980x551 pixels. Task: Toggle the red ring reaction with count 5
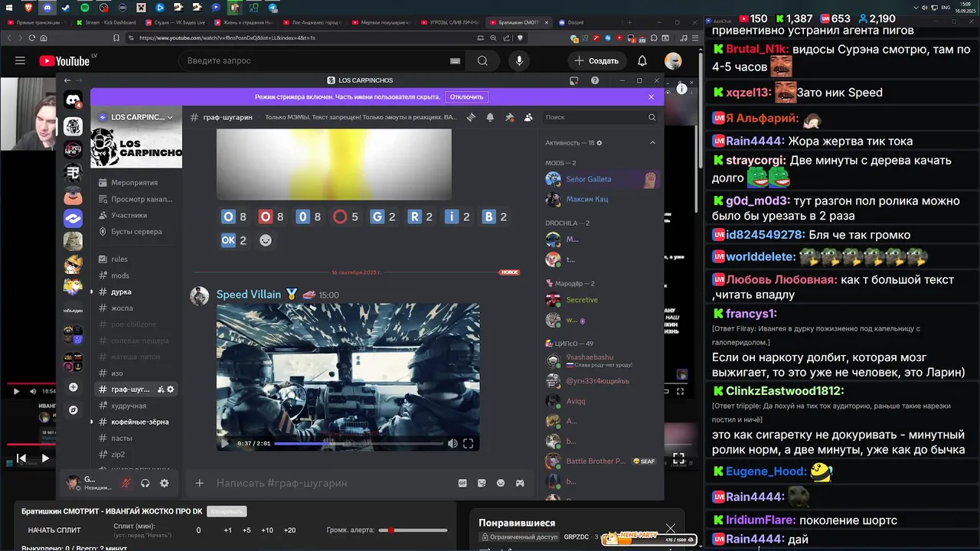[x=346, y=217]
